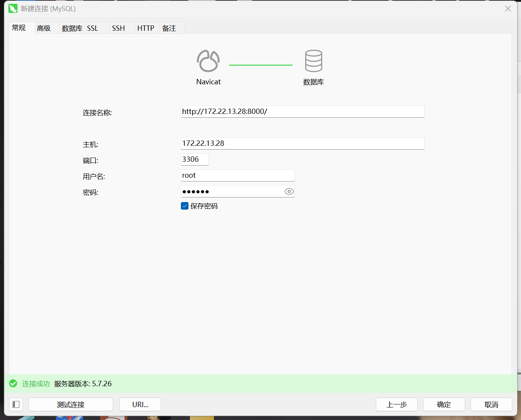Viewport: 521px width, 420px height.
Task: Click the green connection success check icon
Action: click(x=13, y=384)
